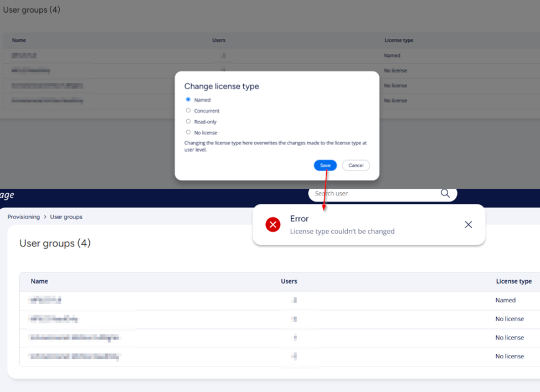Click 'License type couldn't be changed' message
Image resolution: width=540 pixels, height=392 pixels.
point(342,231)
